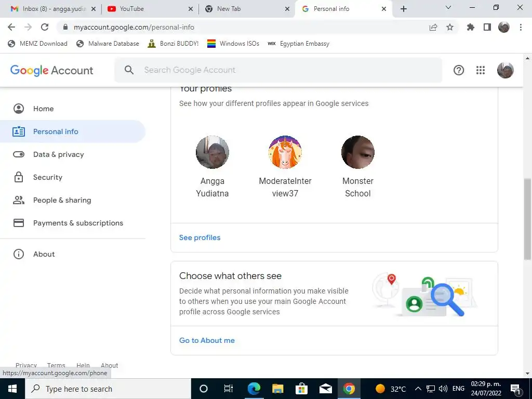
Task: Click the Home person icon in sidebar
Action: tap(19, 109)
